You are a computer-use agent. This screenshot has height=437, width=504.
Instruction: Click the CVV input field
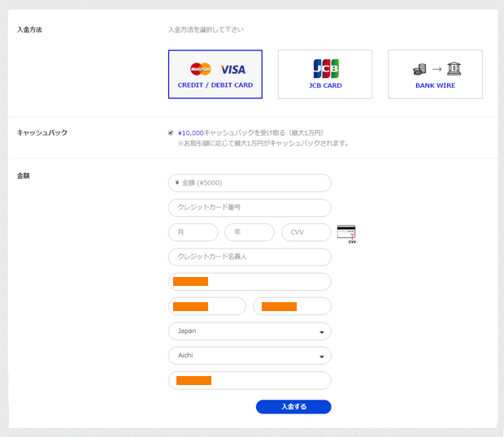click(x=306, y=232)
